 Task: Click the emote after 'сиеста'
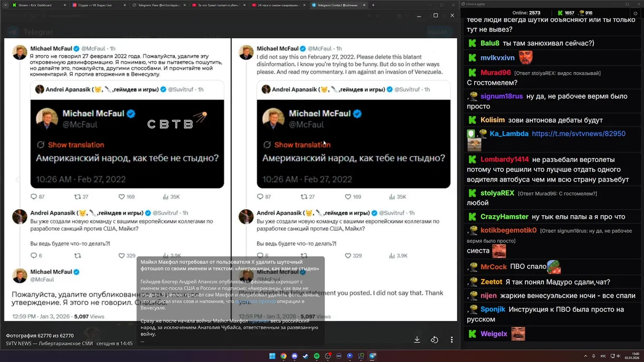[x=499, y=250]
